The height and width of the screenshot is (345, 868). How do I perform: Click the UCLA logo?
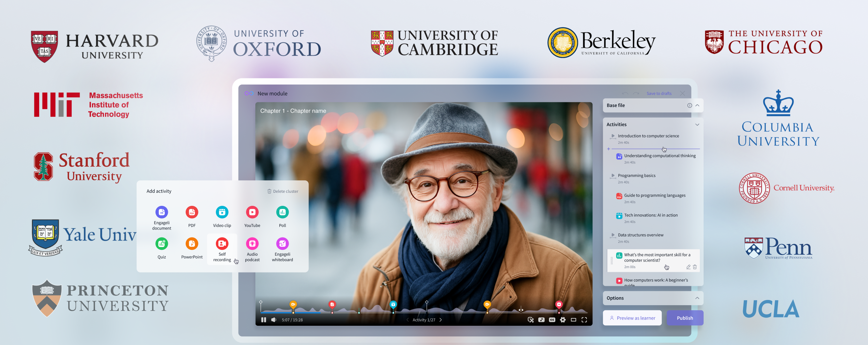click(x=771, y=309)
